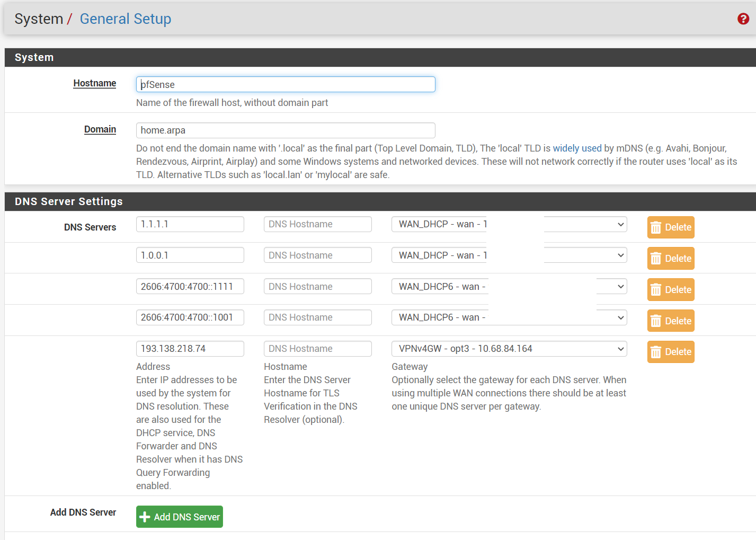The width and height of the screenshot is (756, 540).
Task: Click DNS Hostname field for 1.0.0.1
Action: tap(318, 255)
